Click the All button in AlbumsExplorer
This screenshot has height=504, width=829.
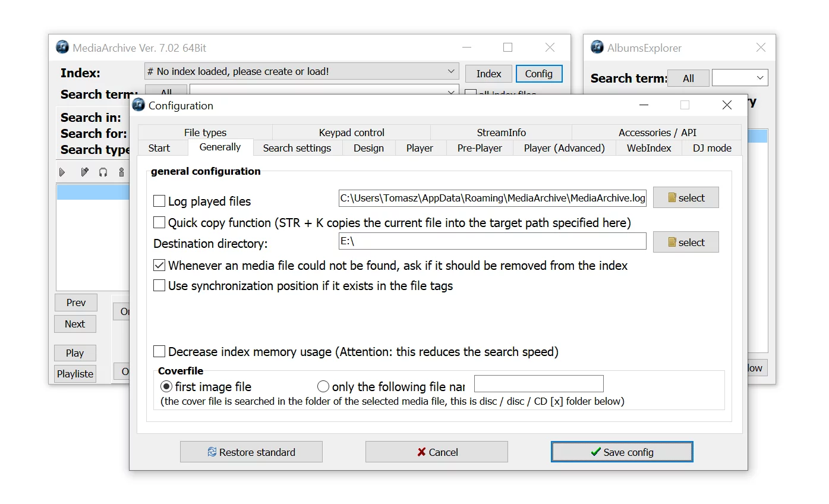pos(688,78)
